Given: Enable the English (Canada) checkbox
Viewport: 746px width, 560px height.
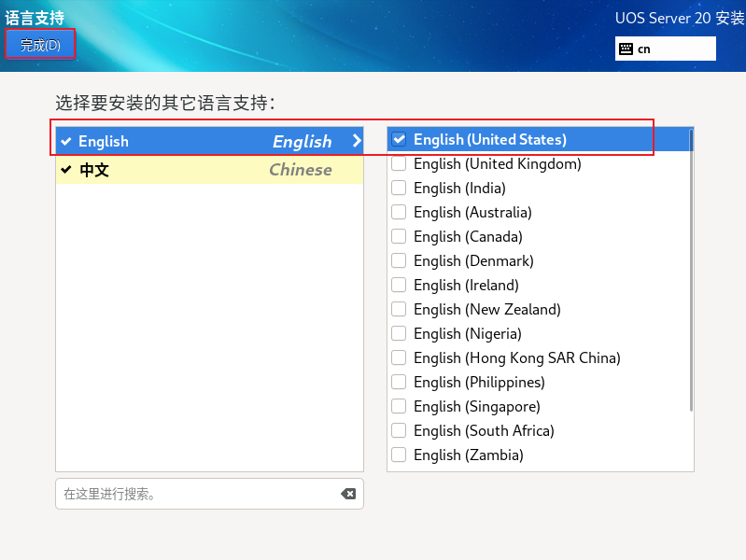Looking at the screenshot, I should click(399, 237).
